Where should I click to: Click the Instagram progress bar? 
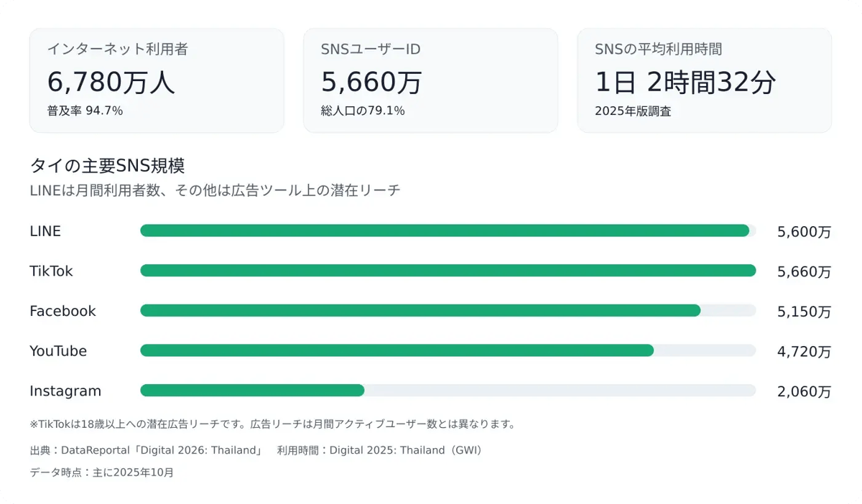coord(448,391)
